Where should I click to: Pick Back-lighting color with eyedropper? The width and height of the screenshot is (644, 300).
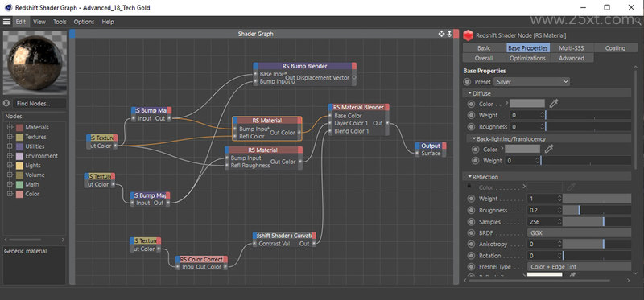(549, 150)
